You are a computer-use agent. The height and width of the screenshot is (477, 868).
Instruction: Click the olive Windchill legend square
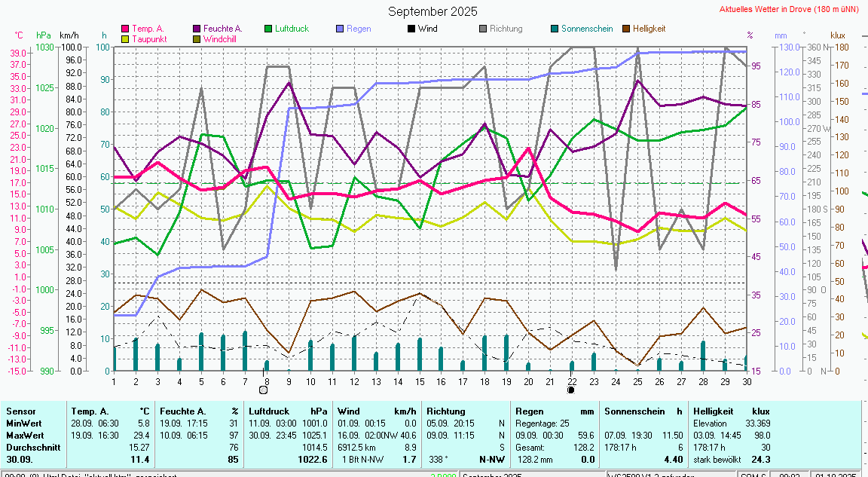point(197,38)
